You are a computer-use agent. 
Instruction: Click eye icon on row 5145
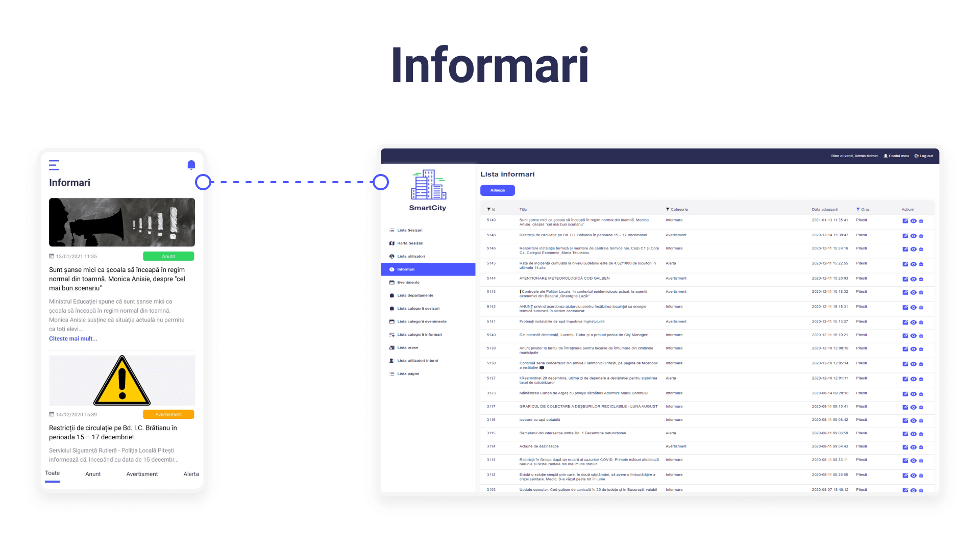913,264
